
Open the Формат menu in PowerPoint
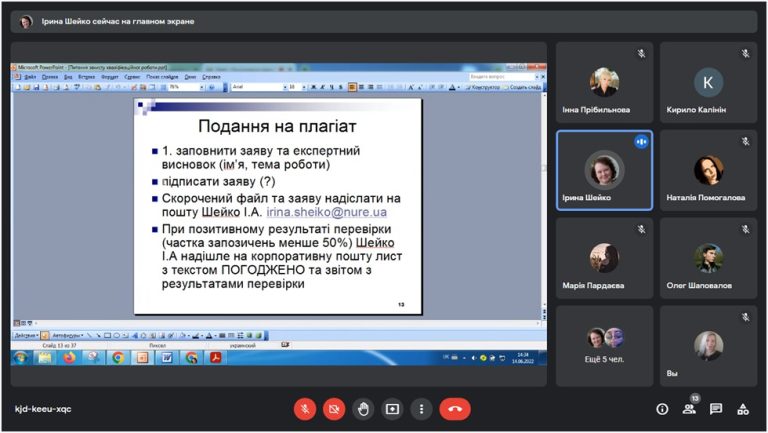point(110,77)
